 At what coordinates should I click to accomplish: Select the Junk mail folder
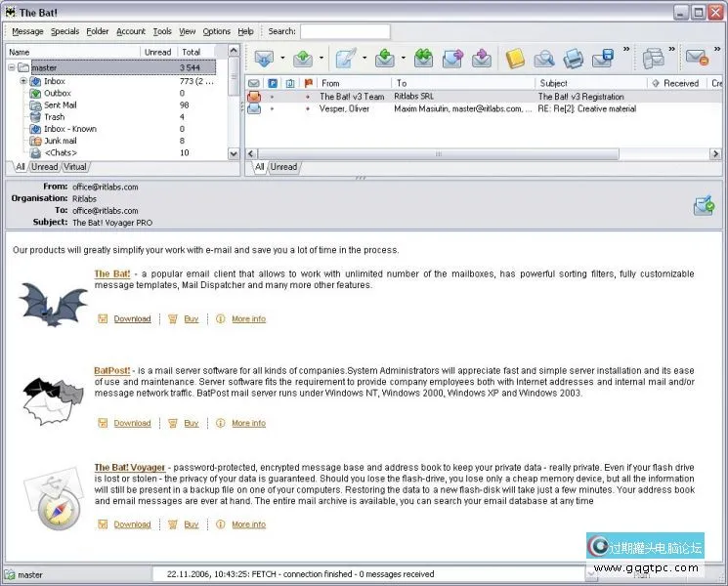(x=60, y=141)
